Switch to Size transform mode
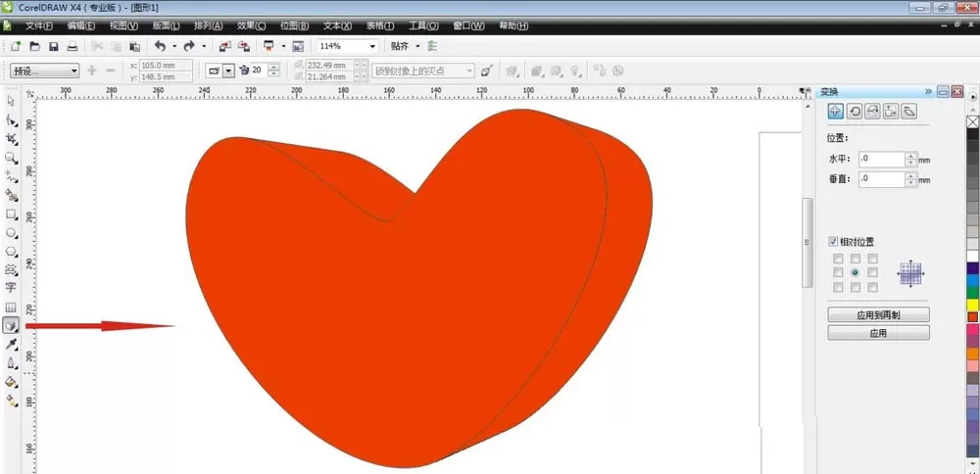 pyautogui.click(x=891, y=112)
